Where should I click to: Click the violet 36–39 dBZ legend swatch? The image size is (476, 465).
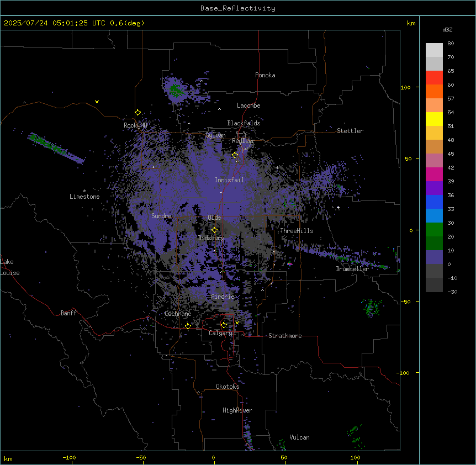click(434, 188)
